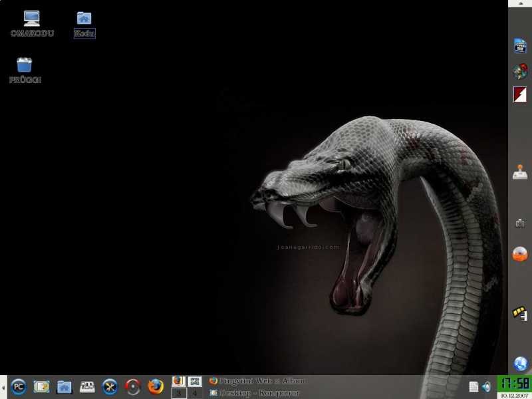The image size is (532, 399).
Task: Activate the Desktop - Konqueror taskbar entry
Action: pos(255,393)
